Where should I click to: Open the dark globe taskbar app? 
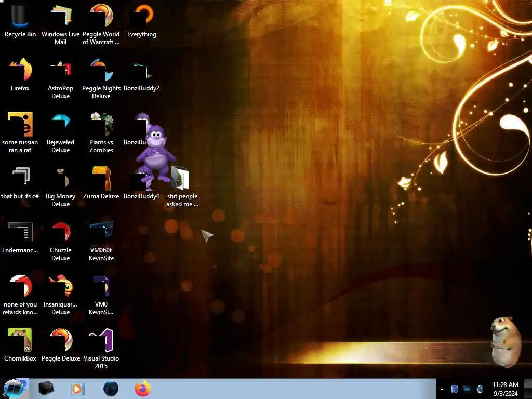(x=111, y=389)
